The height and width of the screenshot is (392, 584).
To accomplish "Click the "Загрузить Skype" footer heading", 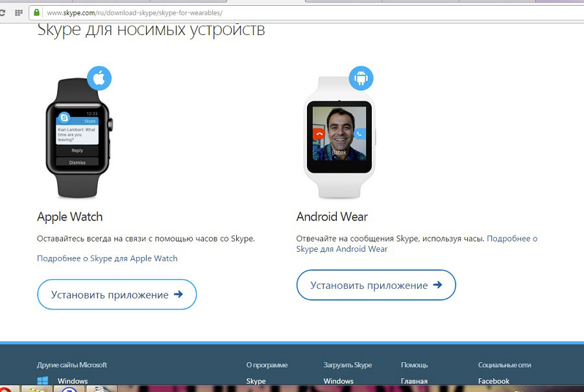I will click(x=348, y=365).
